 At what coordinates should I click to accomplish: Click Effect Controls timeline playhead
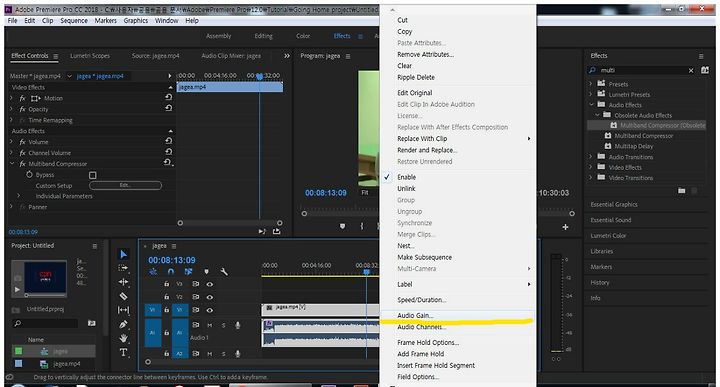coord(259,77)
